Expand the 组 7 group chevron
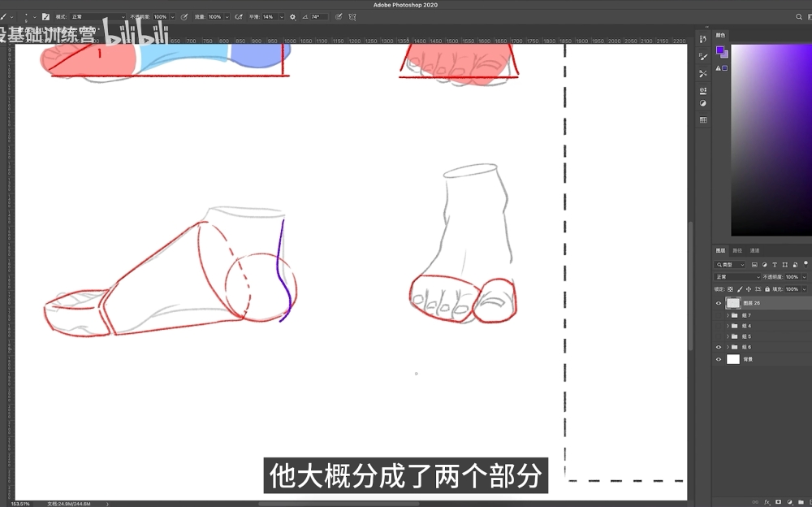Viewport: 812px width, 507px height. click(x=728, y=315)
